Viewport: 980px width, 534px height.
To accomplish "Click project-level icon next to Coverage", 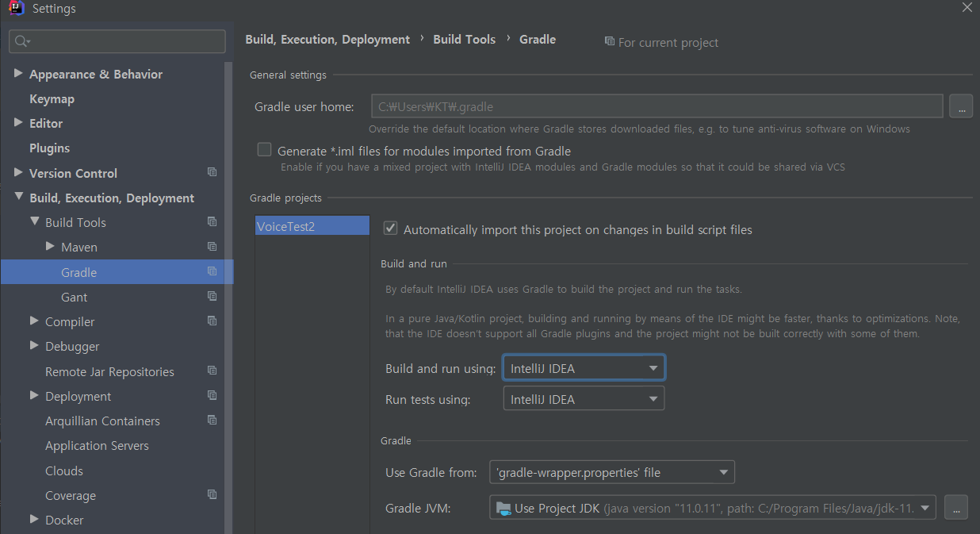I will (212, 494).
